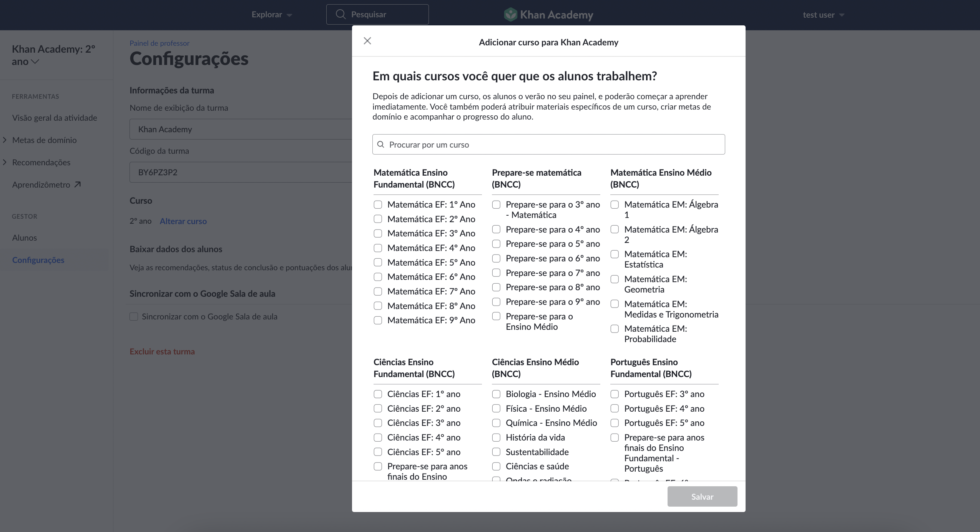Tick Português EF: 3º ano
980x532 pixels.
615,394
